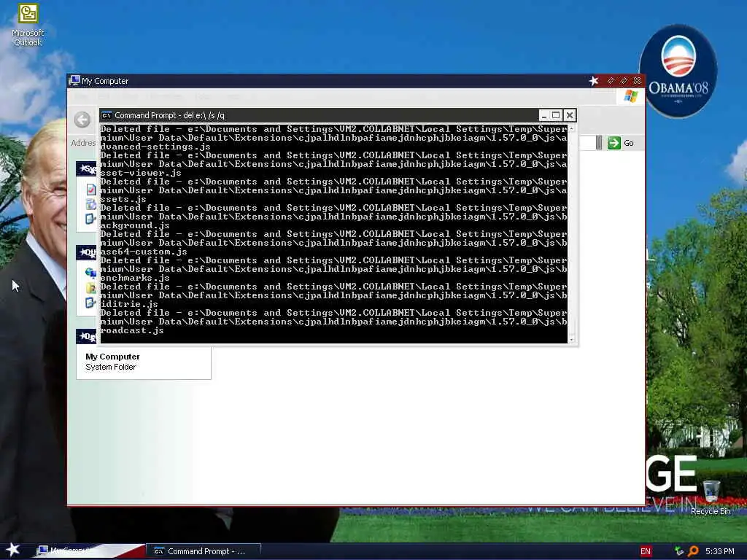This screenshot has height=560, width=747.
Task: Click the network icon under Other Places
Action: pyautogui.click(x=91, y=273)
